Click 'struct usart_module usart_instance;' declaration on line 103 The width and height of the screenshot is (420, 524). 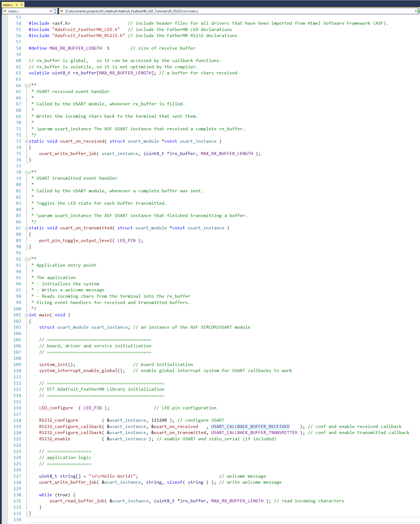(85, 327)
